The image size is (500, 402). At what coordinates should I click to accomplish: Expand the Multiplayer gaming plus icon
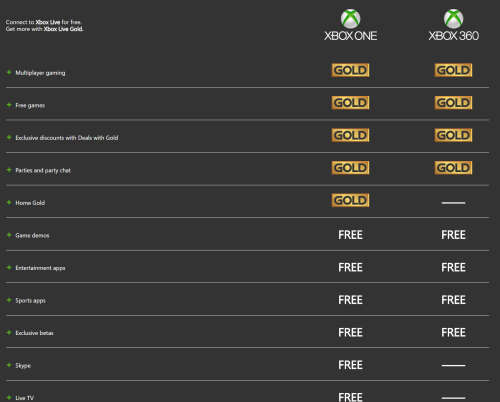[x=9, y=72]
